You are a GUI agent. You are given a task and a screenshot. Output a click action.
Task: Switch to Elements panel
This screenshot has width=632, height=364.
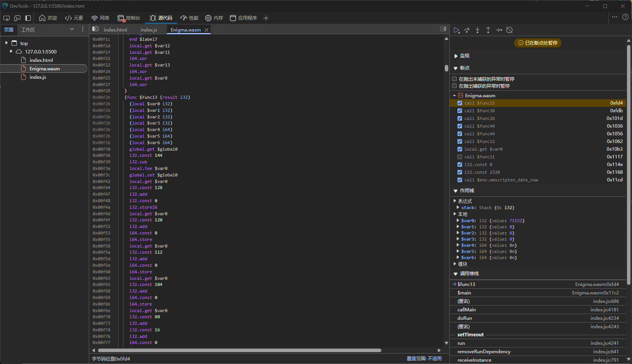point(74,18)
